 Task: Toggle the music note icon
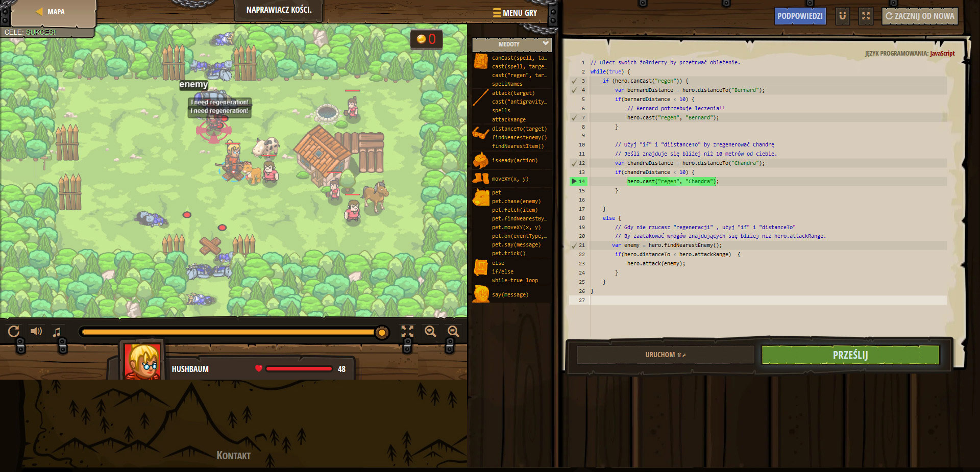click(57, 332)
